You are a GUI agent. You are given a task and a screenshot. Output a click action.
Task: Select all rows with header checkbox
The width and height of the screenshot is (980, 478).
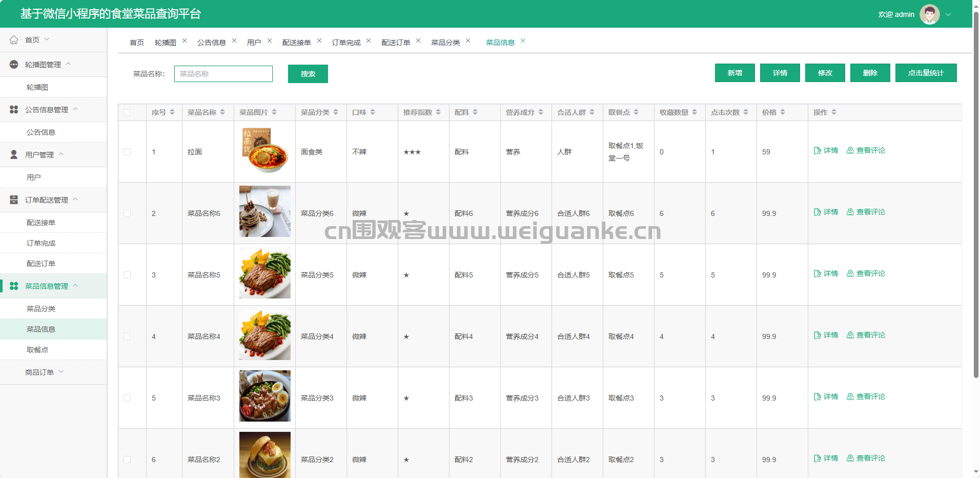(127, 112)
